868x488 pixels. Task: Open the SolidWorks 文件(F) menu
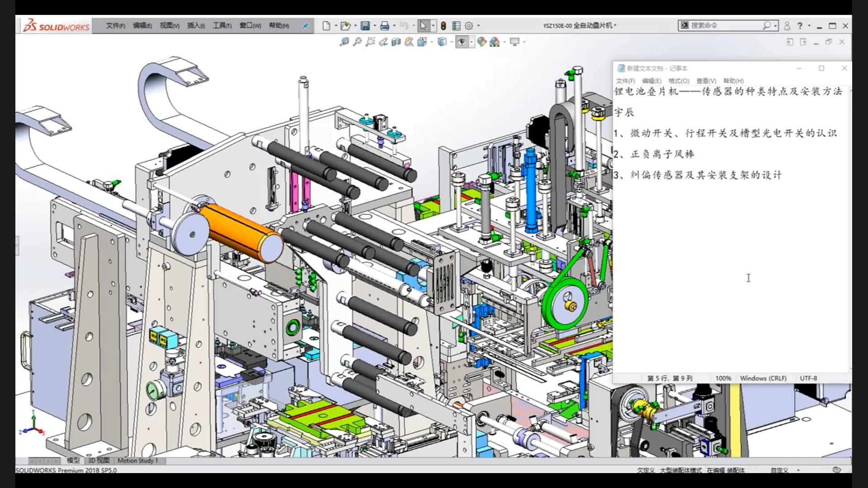(115, 26)
